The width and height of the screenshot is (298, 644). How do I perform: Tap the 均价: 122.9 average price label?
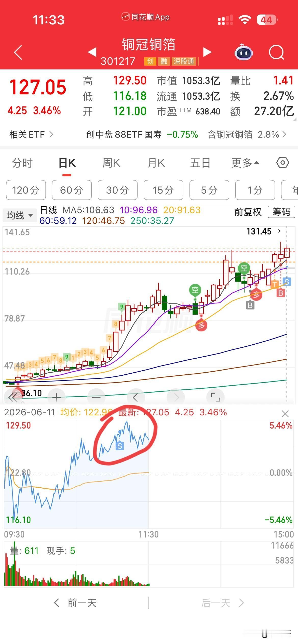tap(86, 412)
